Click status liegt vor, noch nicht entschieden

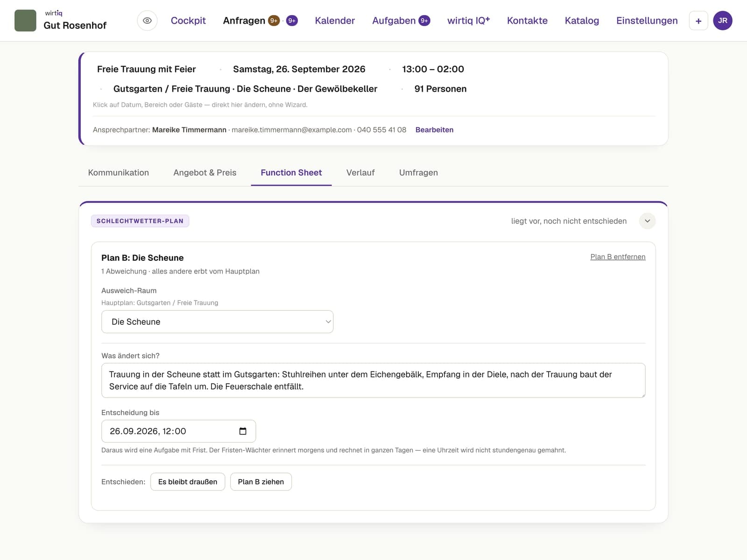pos(569,221)
